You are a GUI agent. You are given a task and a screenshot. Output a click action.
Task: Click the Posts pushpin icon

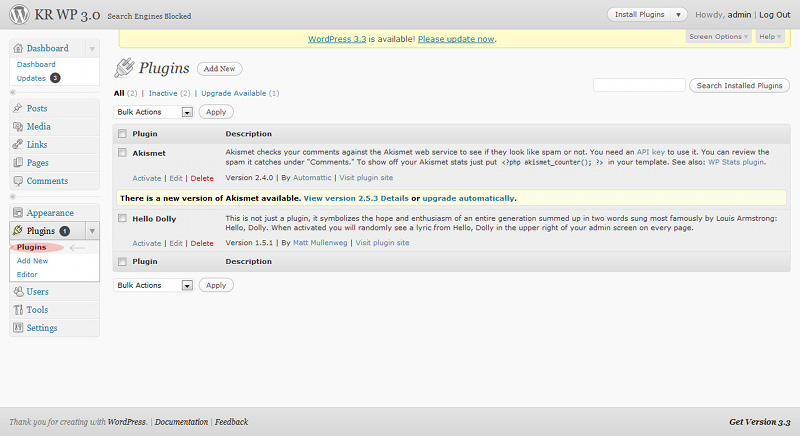[18, 108]
